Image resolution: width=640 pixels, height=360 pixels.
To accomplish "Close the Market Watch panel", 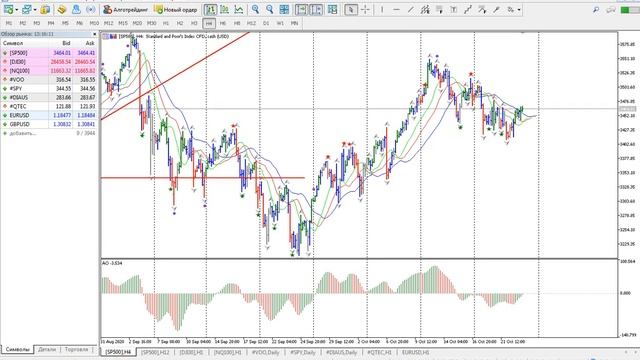I will 95,34.
